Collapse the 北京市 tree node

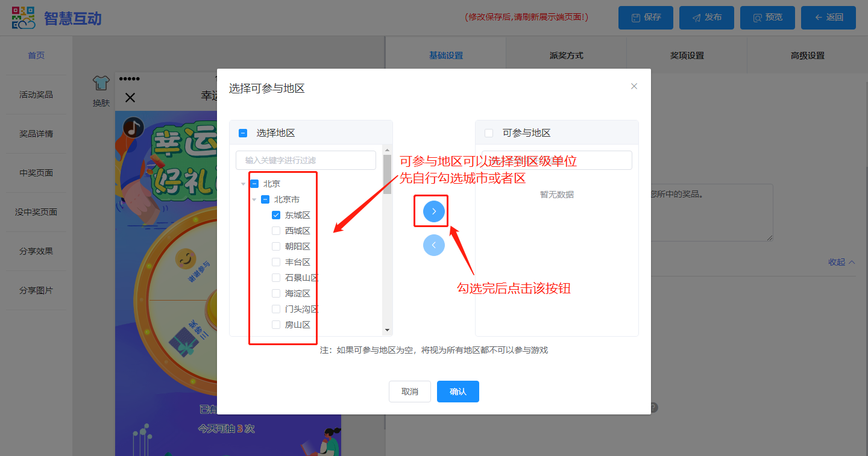[x=254, y=200]
